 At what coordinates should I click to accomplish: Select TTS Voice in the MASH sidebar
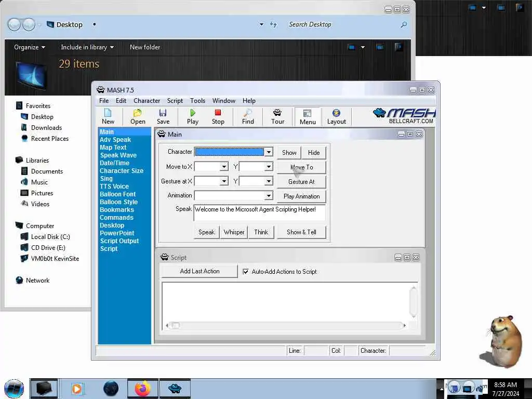pyautogui.click(x=114, y=187)
